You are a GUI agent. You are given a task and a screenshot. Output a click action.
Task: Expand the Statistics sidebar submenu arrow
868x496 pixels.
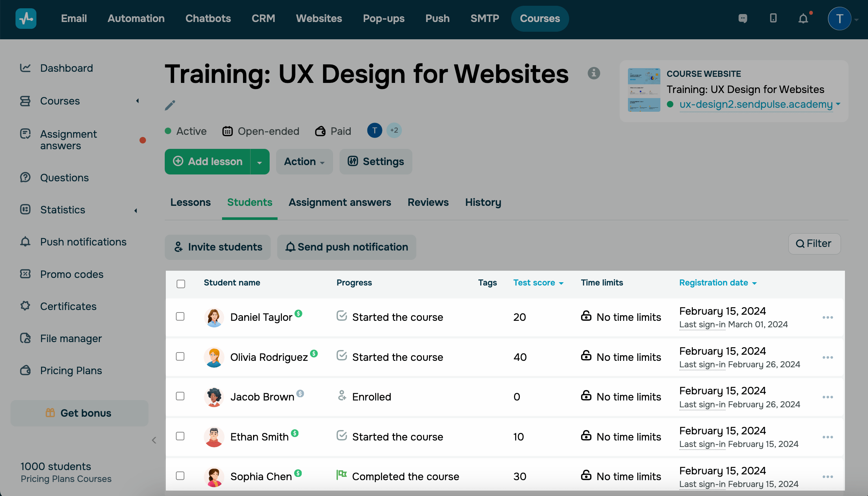(x=136, y=211)
